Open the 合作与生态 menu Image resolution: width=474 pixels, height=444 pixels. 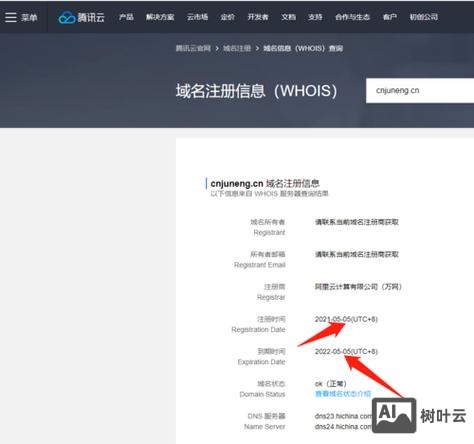click(352, 17)
